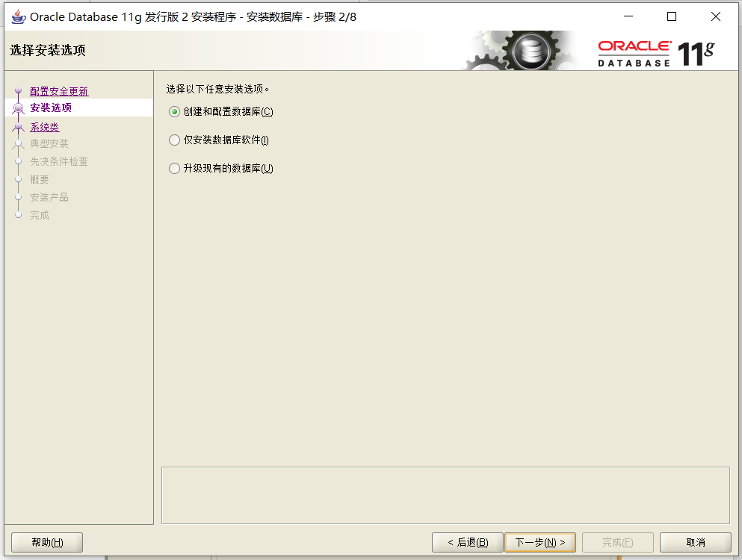The width and height of the screenshot is (742, 560).
Task: Maximize the installer window
Action: (x=672, y=16)
